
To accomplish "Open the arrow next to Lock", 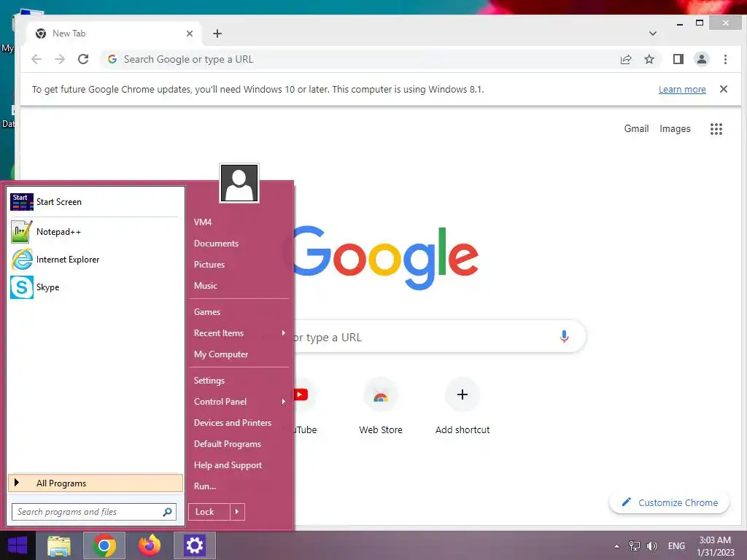I will coord(237,512).
